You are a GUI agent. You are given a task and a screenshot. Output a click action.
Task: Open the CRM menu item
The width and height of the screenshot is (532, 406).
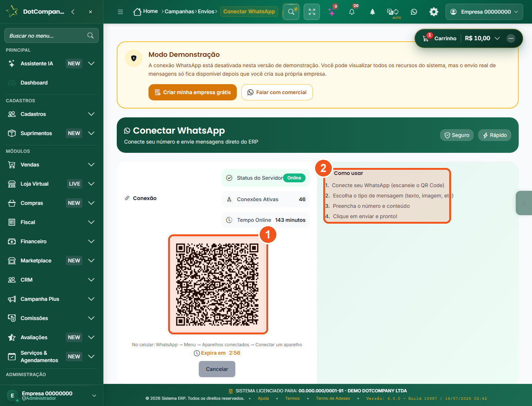coord(51,280)
